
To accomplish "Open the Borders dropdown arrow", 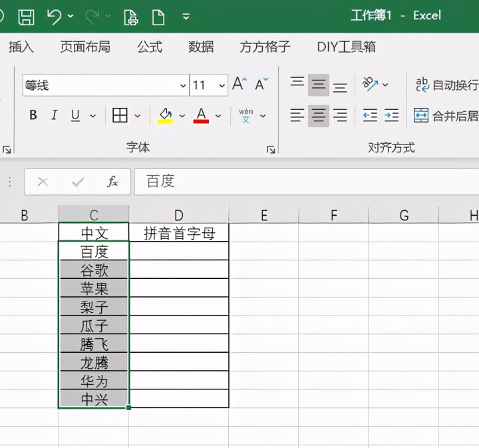I will (x=138, y=116).
